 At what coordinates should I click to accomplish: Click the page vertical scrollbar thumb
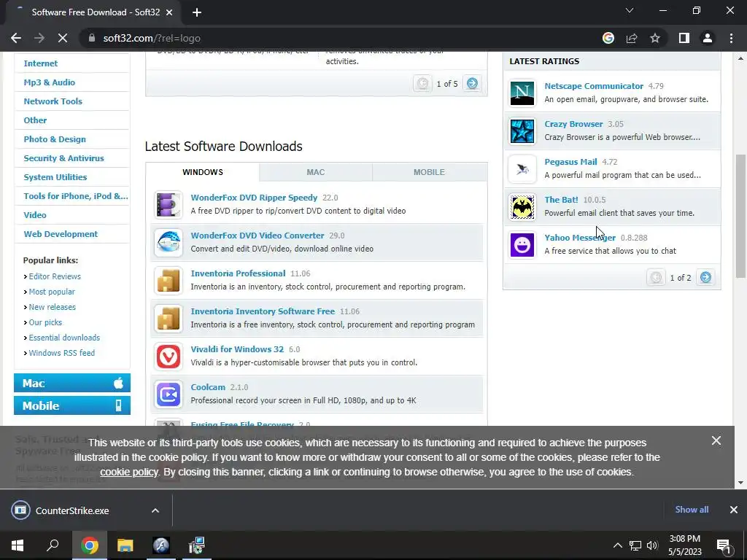coord(740,216)
